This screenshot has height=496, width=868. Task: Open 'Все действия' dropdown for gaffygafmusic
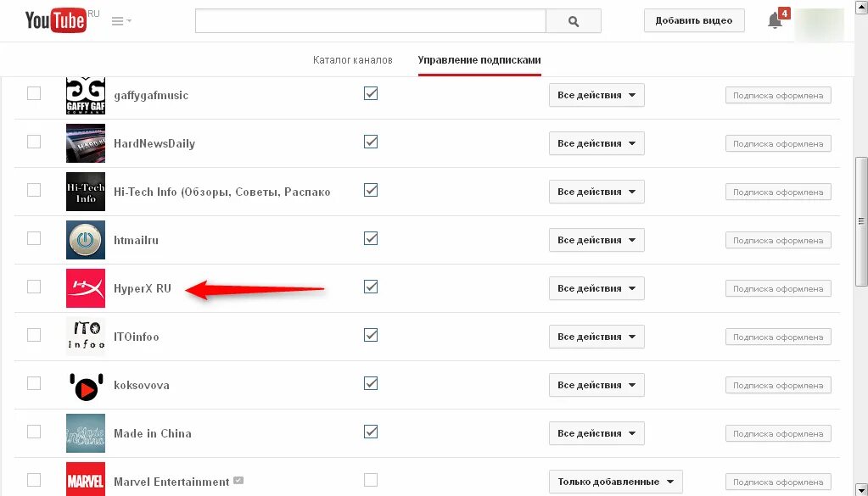coord(596,95)
